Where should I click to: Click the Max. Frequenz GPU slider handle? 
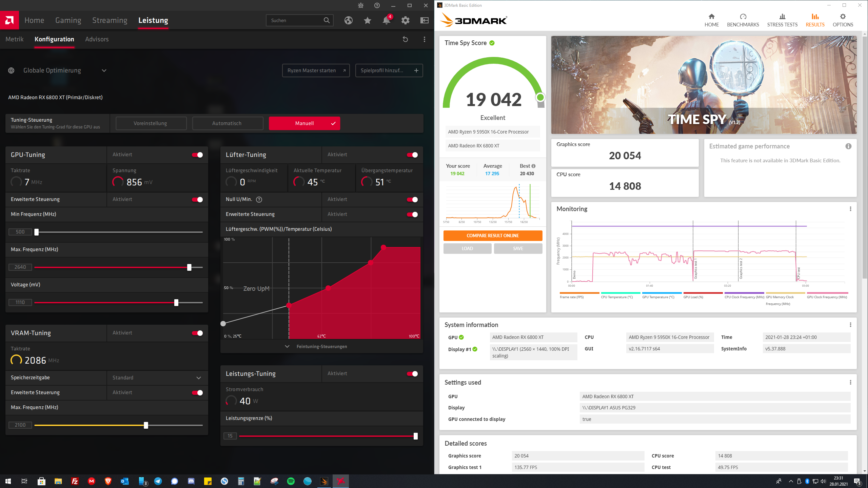coord(189,267)
